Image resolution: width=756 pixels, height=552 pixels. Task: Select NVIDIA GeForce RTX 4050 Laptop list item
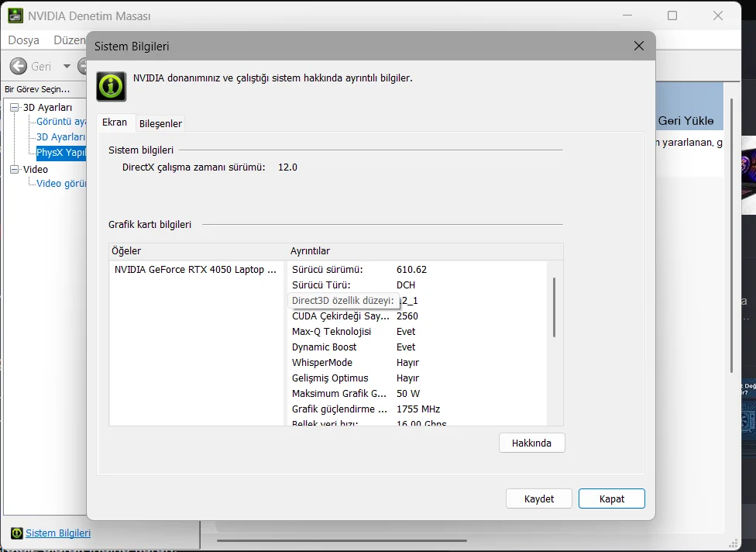pyautogui.click(x=195, y=270)
